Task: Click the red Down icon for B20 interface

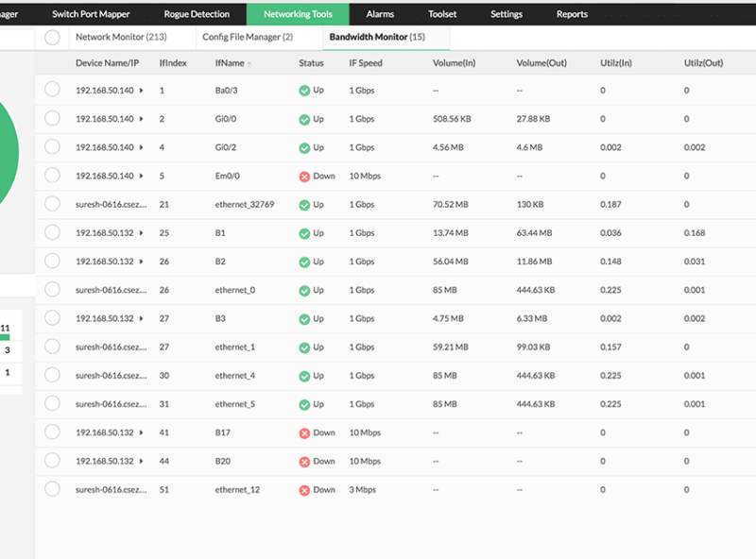Action: 304,462
